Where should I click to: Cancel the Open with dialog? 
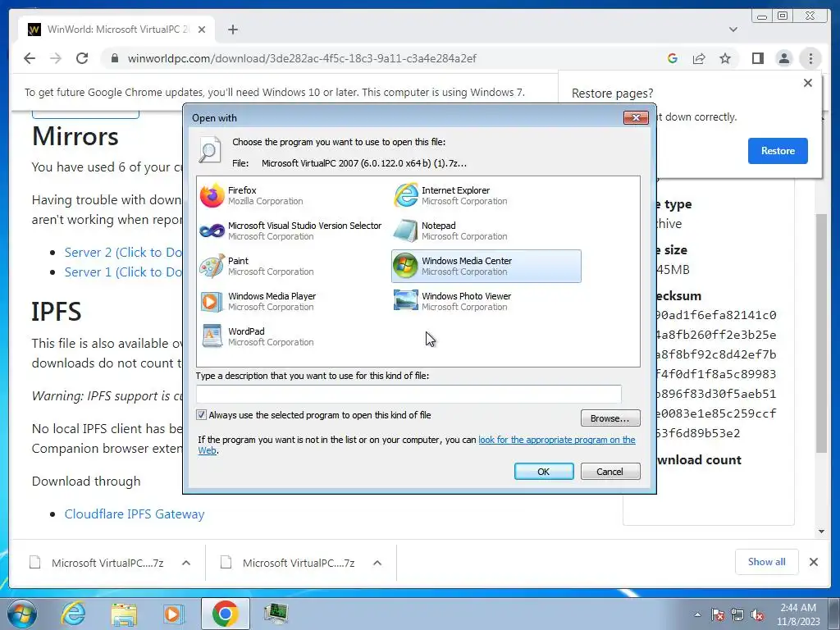[610, 472]
